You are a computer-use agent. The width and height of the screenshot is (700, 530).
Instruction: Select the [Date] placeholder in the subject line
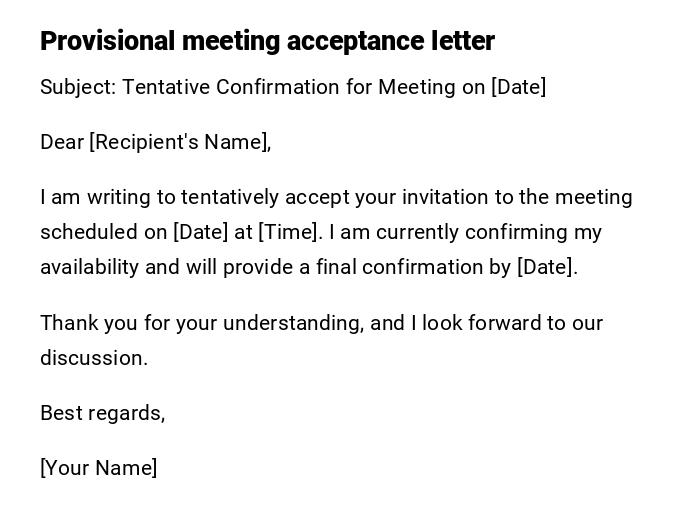[518, 87]
